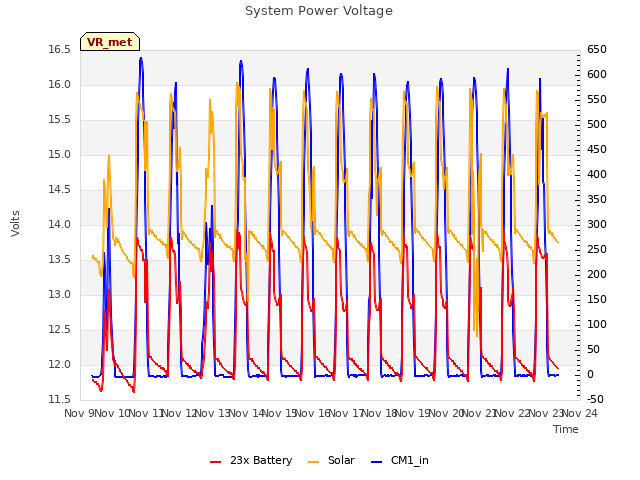This screenshot has width=640, height=480.
Task: Click the 600 right axis tick label
Action: tap(597, 75)
